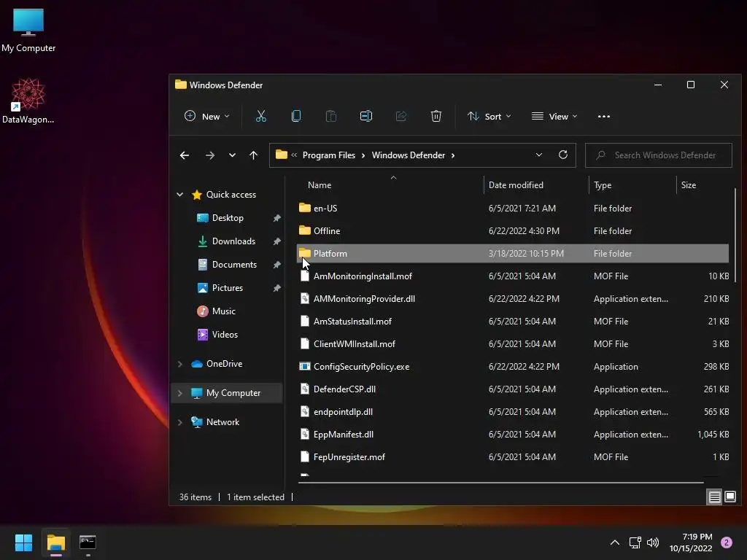Select Documents in Quick access
This screenshot has height=560, width=747.
point(234,265)
